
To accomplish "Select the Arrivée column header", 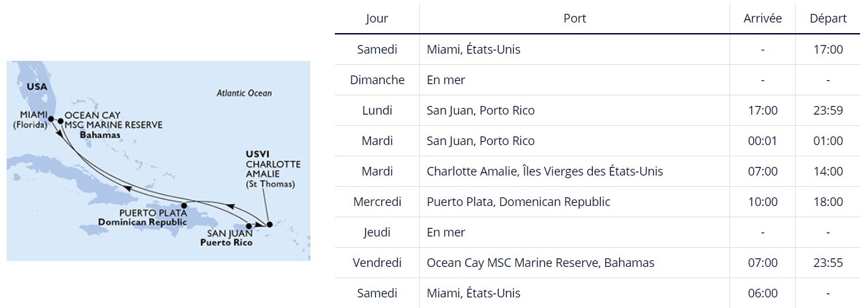I will pyautogui.click(x=763, y=19).
